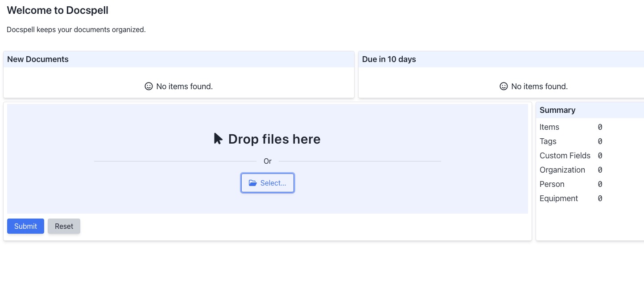The width and height of the screenshot is (644, 285).
Task: Click the Or divider in the upload area
Action: 268,161
